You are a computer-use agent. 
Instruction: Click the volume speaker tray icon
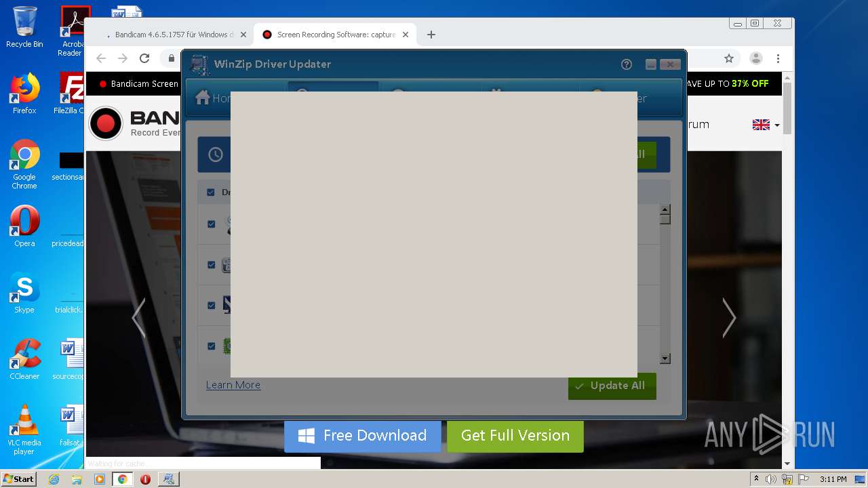pos(771,479)
